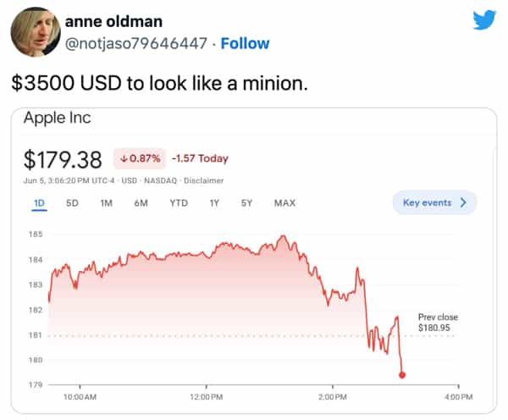
Task: Open anne oldman's profile picture
Action: [34, 32]
